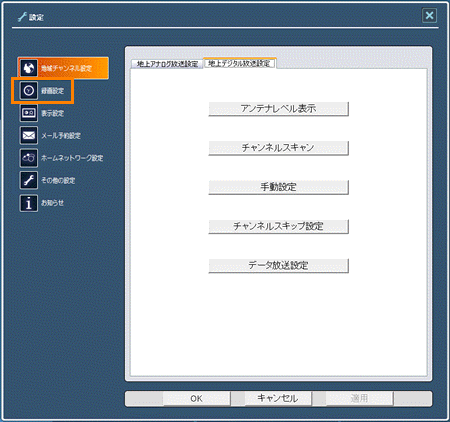Viewport: 450px width, 422px height.
Task: Click the キャンセル button
Action: click(278, 398)
